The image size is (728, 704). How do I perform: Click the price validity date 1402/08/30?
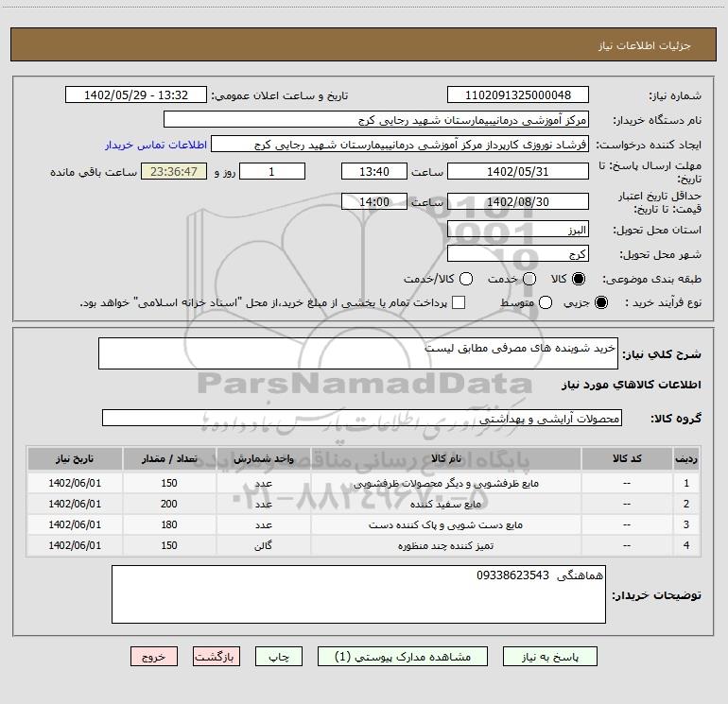(518, 202)
